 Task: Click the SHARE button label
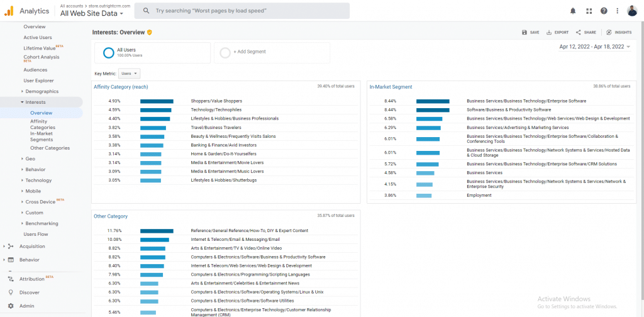pyautogui.click(x=590, y=32)
